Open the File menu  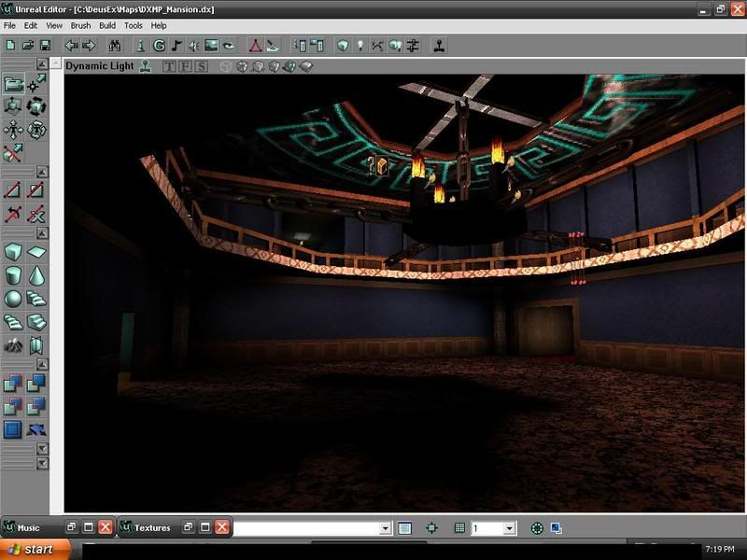[x=9, y=26]
